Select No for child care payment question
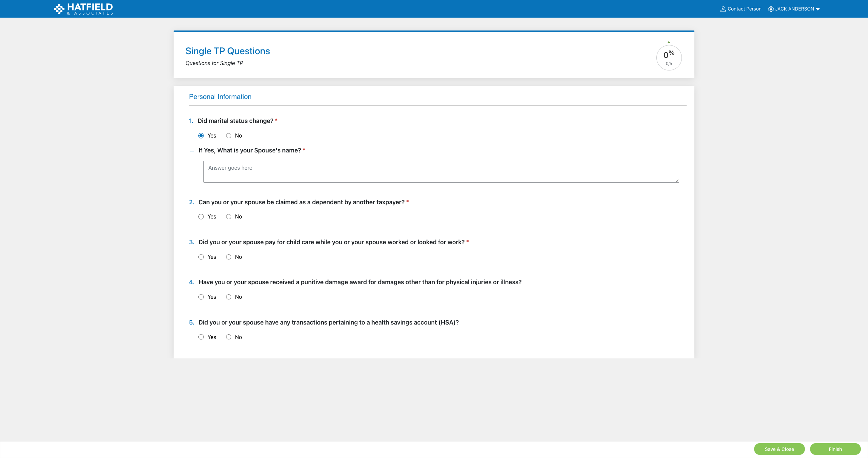This screenshot has height=458, width=868. tap(228, 257)
